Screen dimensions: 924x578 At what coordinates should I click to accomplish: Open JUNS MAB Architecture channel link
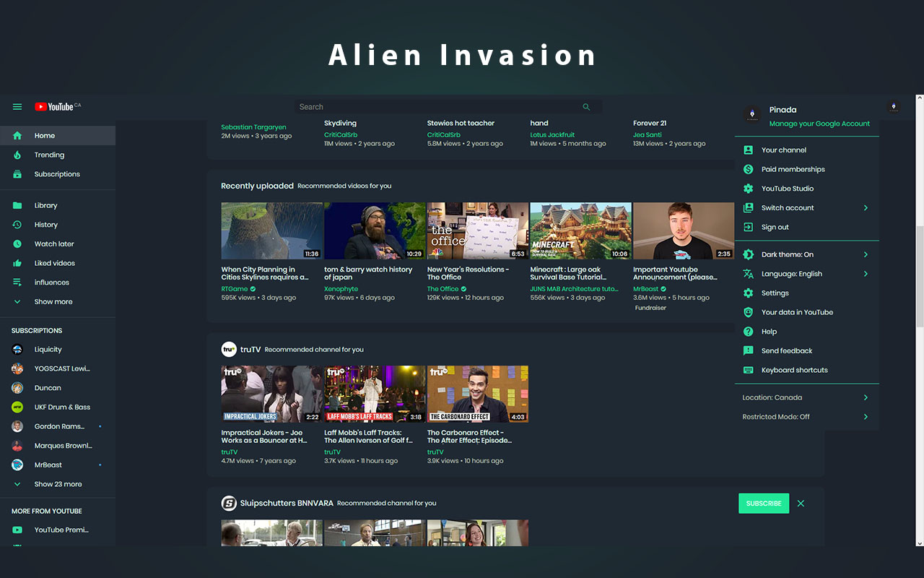(574, 289)
